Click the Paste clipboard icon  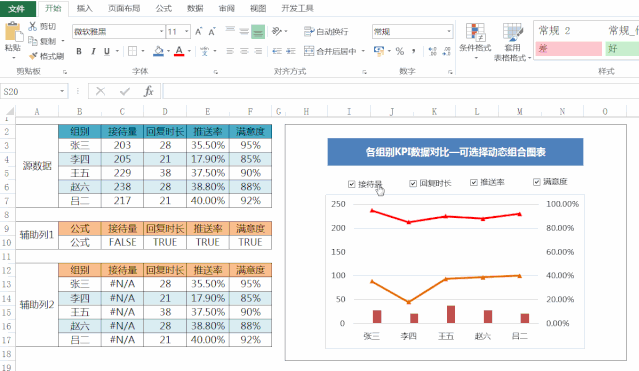point(13,32)
